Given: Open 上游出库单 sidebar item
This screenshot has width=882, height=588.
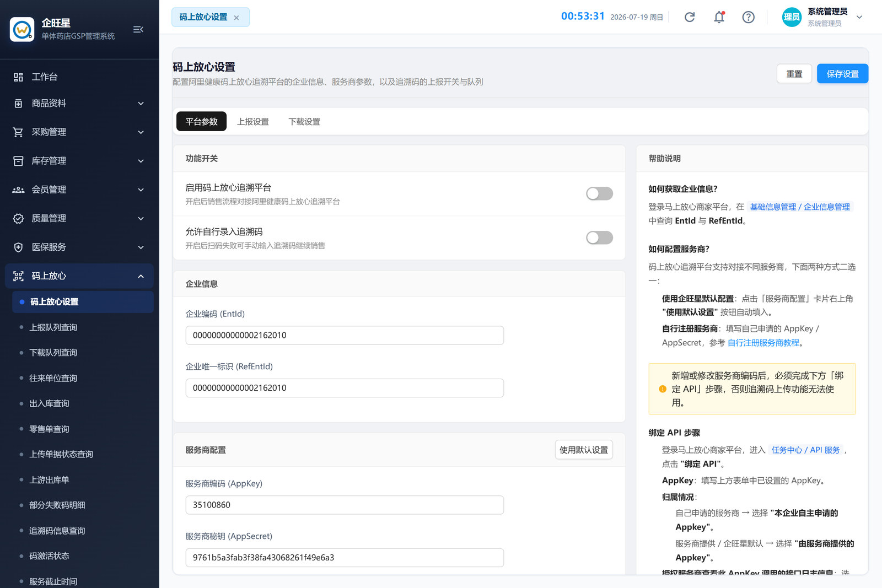Looking at the screenshot, I should [83, 480].
